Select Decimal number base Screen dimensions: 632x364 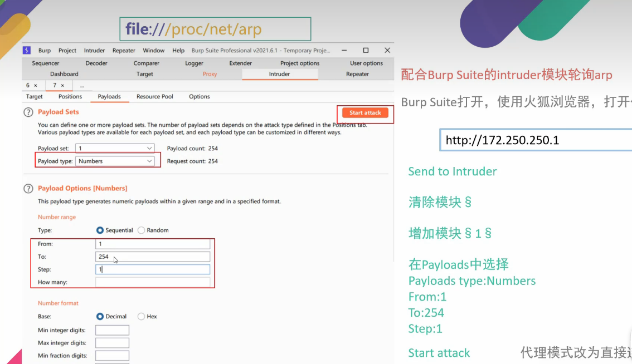100,317
